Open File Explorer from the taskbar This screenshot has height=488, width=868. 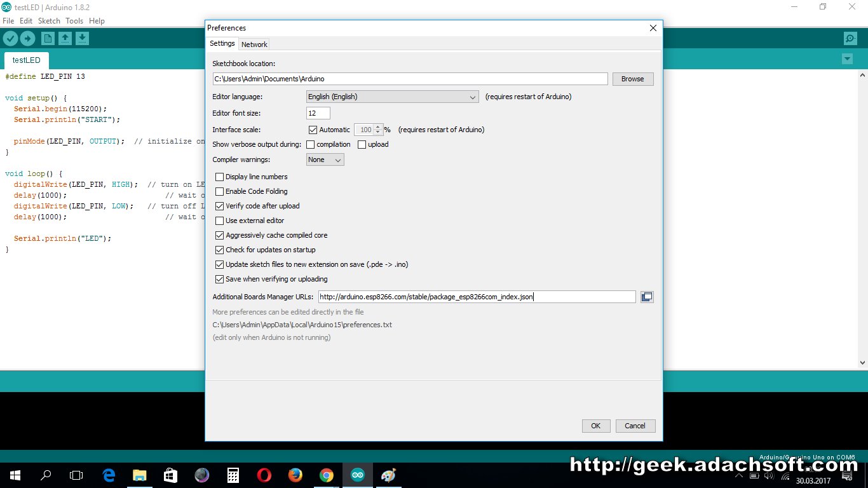(x=140, y=475)
